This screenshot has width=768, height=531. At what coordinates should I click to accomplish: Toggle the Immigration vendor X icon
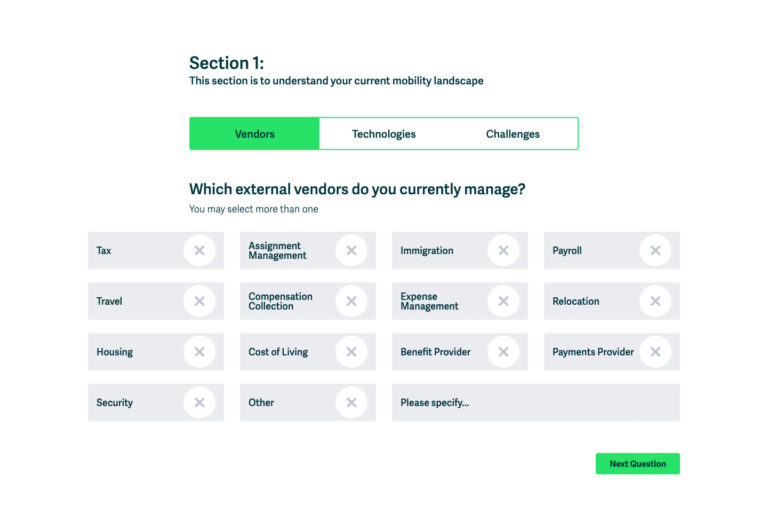pos(503,250)
